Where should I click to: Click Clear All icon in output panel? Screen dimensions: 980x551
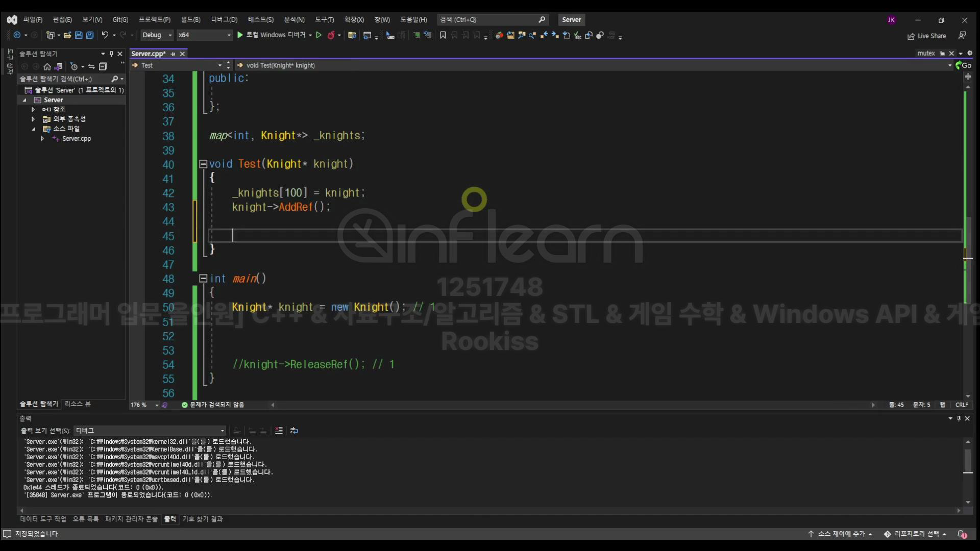(279, 431)
